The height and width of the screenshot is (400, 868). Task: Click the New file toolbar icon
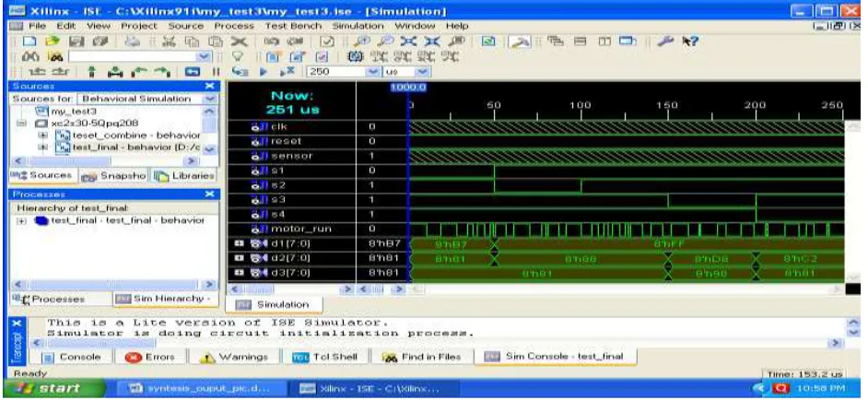tap(31, 41)
